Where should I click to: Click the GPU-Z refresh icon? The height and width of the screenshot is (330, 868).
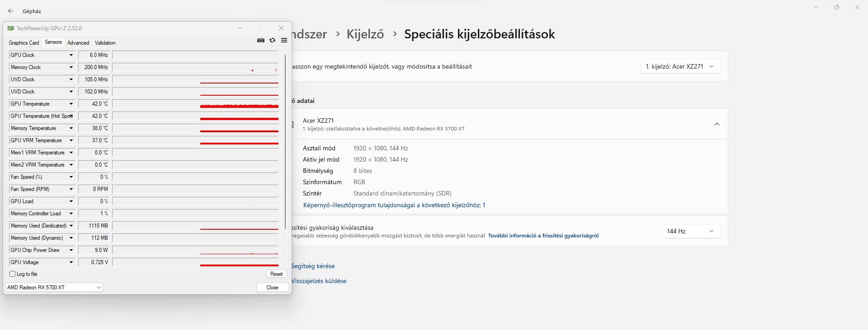(x=272, y=40)
